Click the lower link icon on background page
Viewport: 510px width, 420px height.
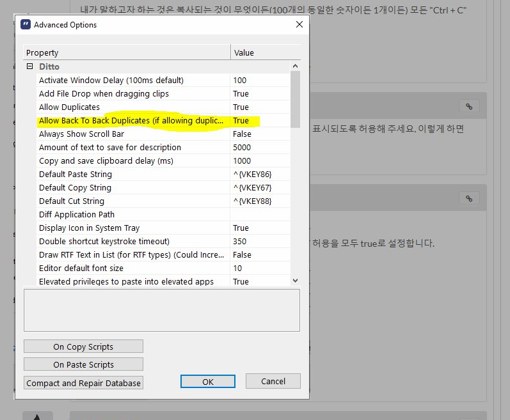[469, 198]
